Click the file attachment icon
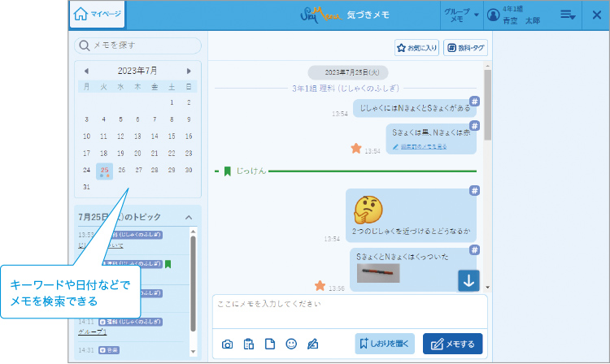Image resolution: width=610 pixels, height=364 pixels. pos(270,344)
